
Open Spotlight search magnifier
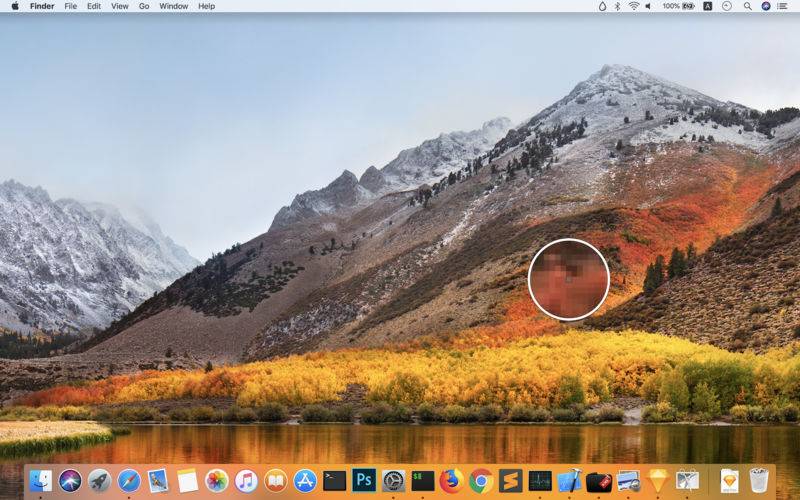coord(747,6)
